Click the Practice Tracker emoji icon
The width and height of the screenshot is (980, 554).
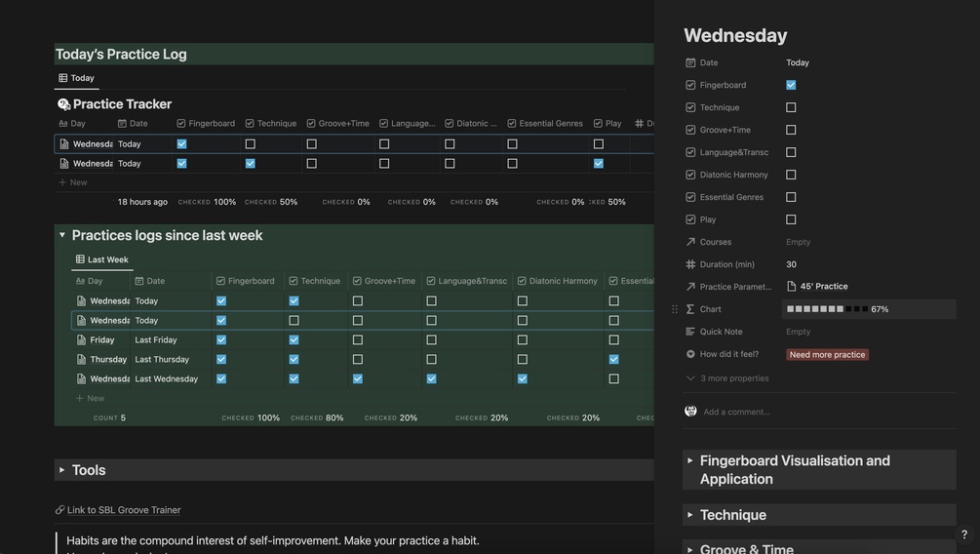click(63, 104)
